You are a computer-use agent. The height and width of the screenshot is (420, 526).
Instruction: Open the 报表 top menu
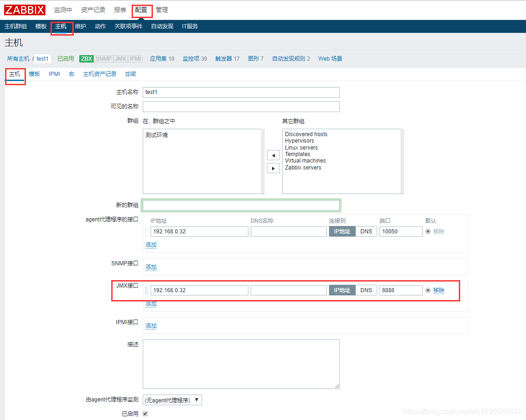[x=120, y=10]
